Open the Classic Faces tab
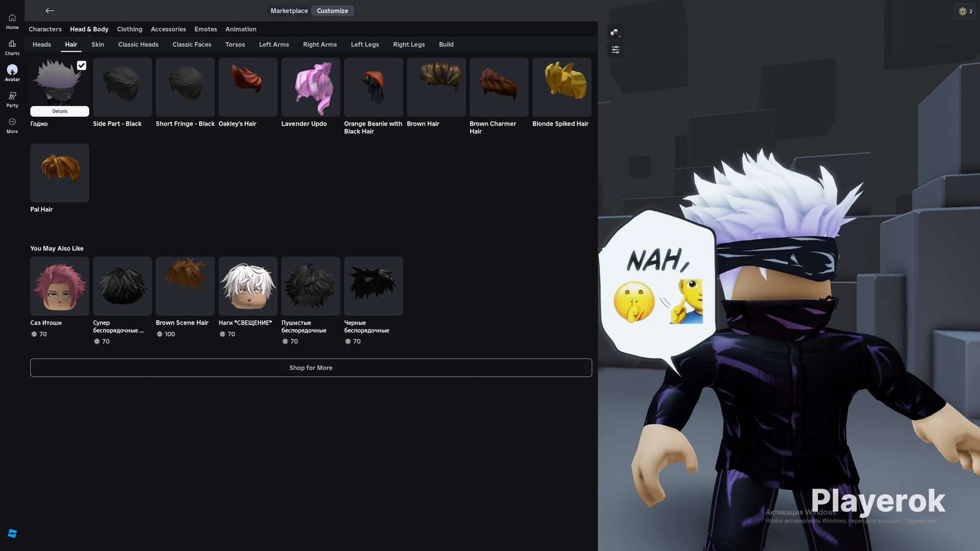The width and height of the screenshot is (980, 551). (192, 45)
